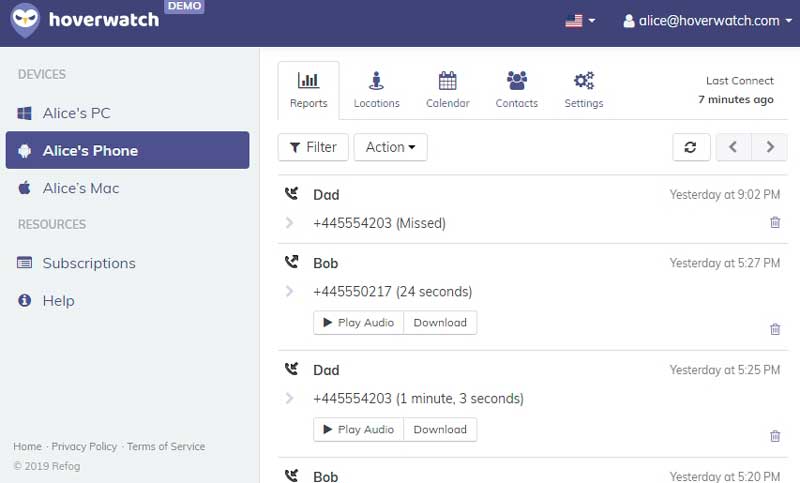Switch to the Reports tab
Image resolution: width=800 pixels, height=483 pixels.
[309, 90]
